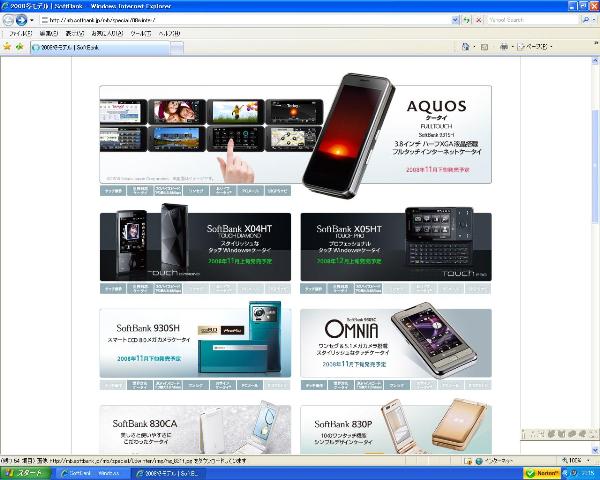This screenshot has height=480, width=600.
Task: Click the magnifier search button
Action: click(585, 20)
